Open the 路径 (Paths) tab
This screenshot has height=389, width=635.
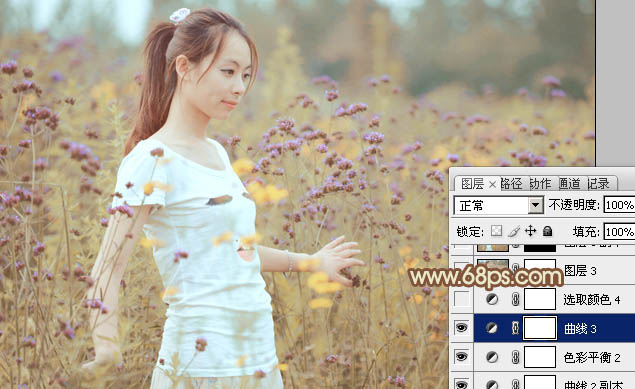(x=511, y=184)
